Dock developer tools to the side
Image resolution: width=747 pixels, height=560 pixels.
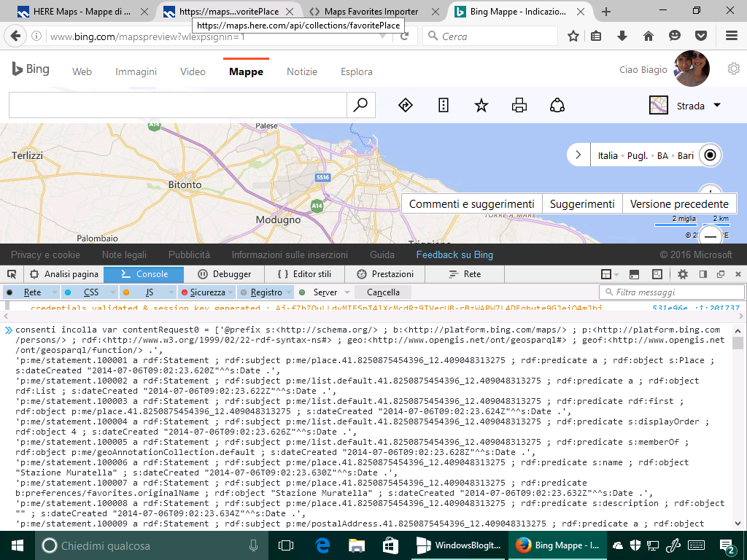[703, 274]
